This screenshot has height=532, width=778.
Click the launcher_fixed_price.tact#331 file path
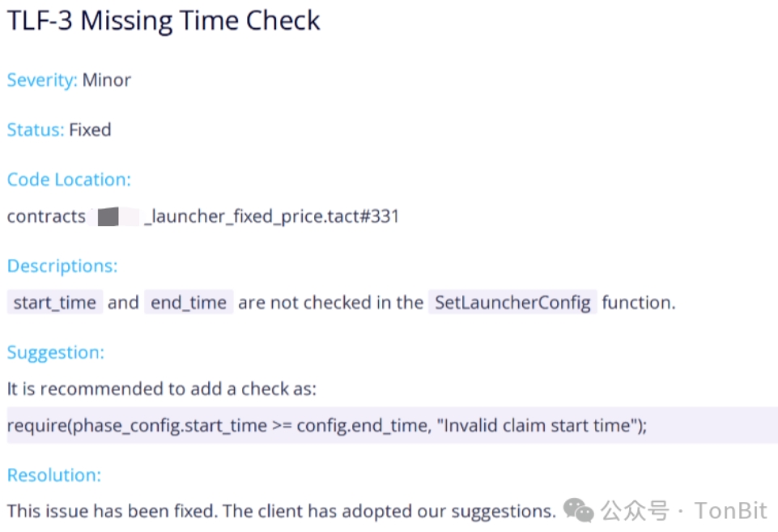click(x=272, y=216)
